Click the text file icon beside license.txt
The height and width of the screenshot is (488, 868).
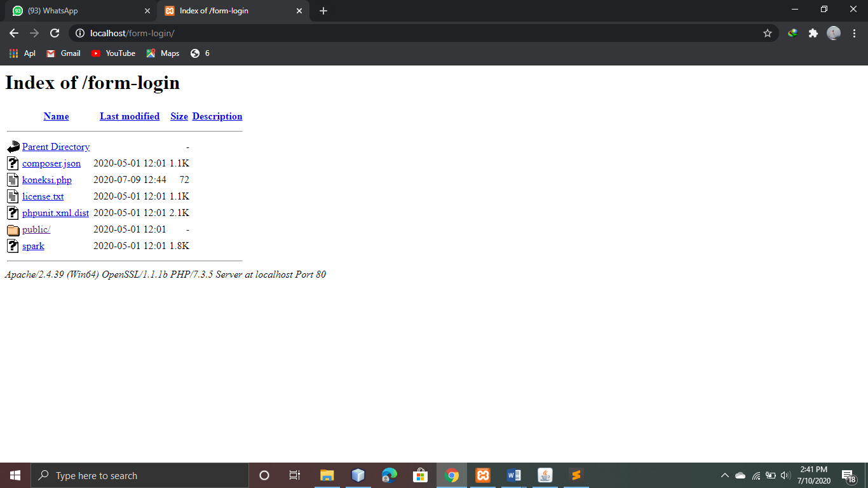[x=13, y=196]
